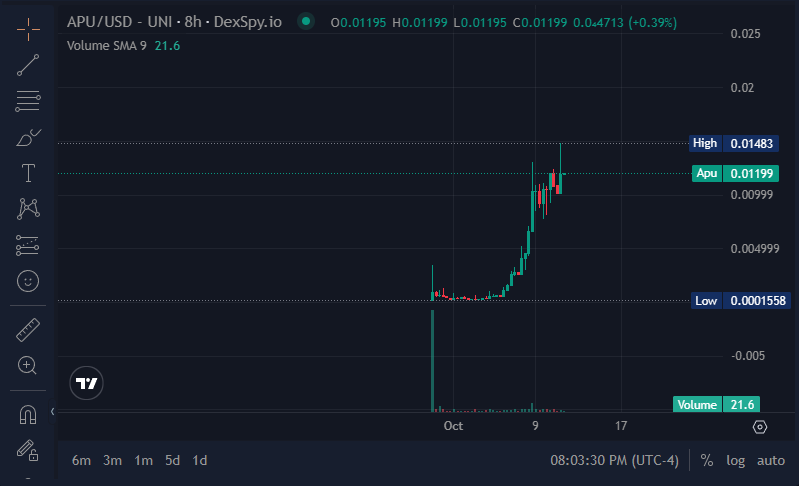799x486 pixels.
Task: Click the Low 0.0001558 price label
Action: 741,301
